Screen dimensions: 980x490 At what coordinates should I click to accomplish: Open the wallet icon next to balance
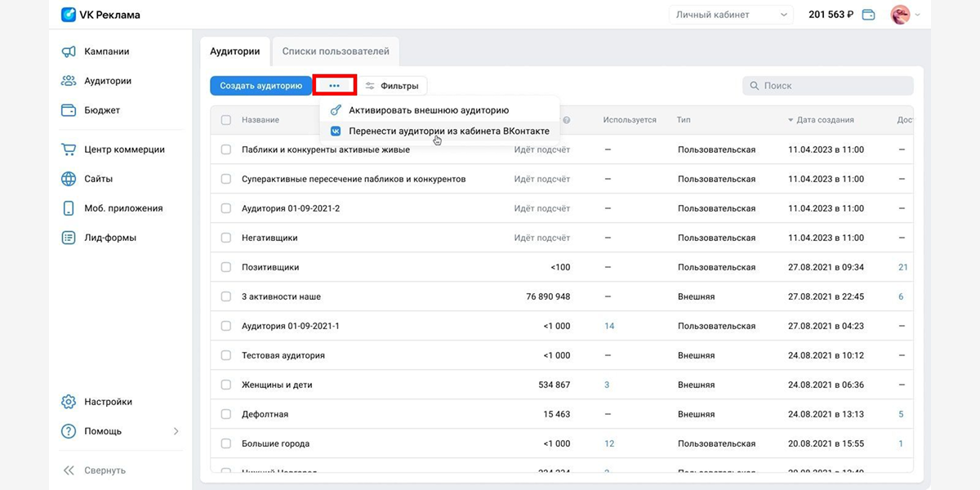869,15
